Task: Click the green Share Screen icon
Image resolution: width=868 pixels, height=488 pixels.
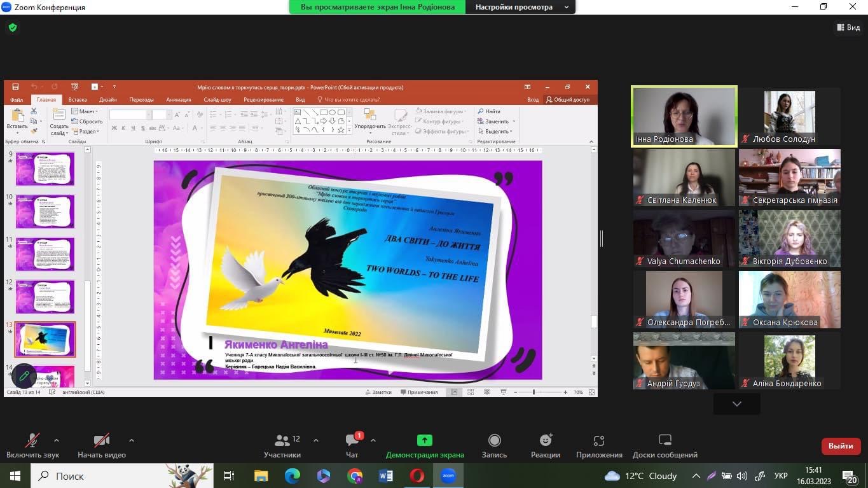Action: [x=424, y=440]
